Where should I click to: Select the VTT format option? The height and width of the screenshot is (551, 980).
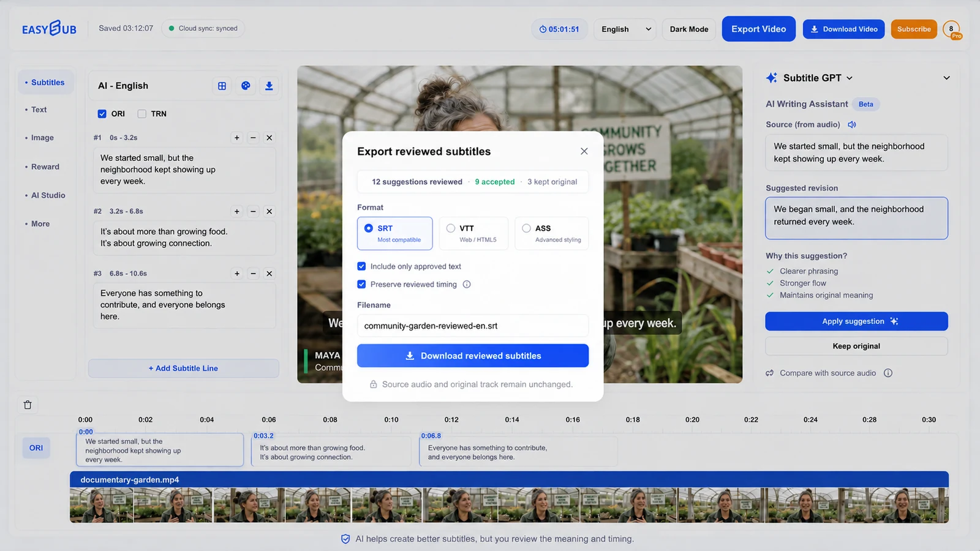coord(473,233)
